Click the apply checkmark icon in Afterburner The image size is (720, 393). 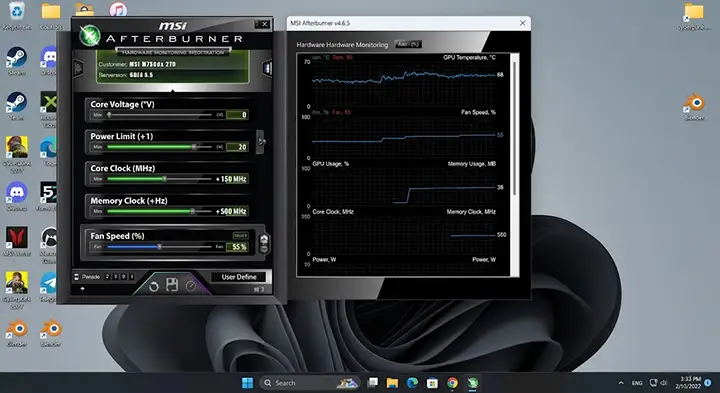(x=191, y=286)
